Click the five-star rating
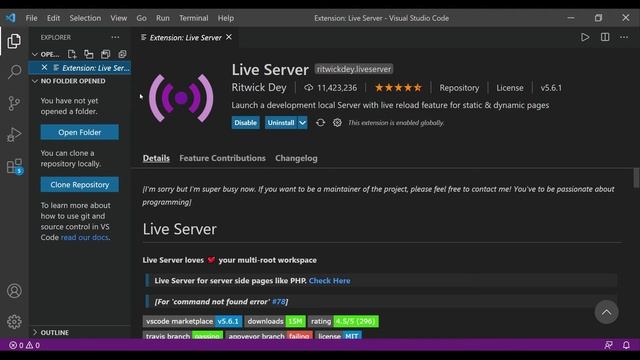Image resolution: width=640 pixels, height=360 pixels. 398,87
